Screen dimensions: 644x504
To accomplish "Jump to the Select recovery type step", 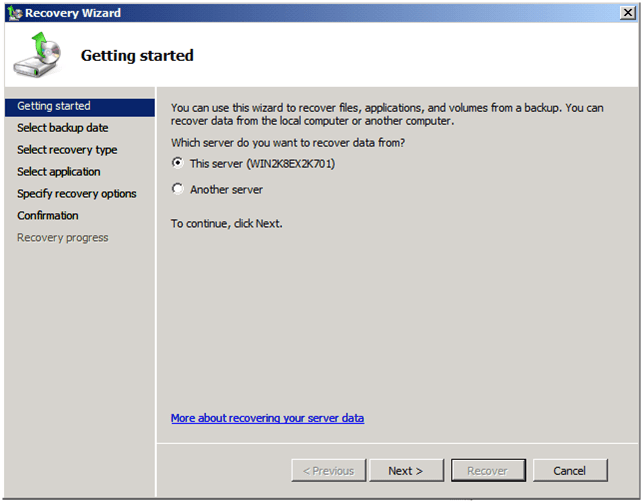I will [x=67, y=150].
